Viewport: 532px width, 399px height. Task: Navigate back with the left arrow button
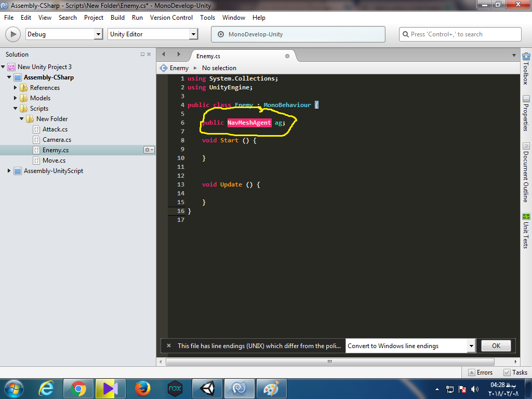164,54
